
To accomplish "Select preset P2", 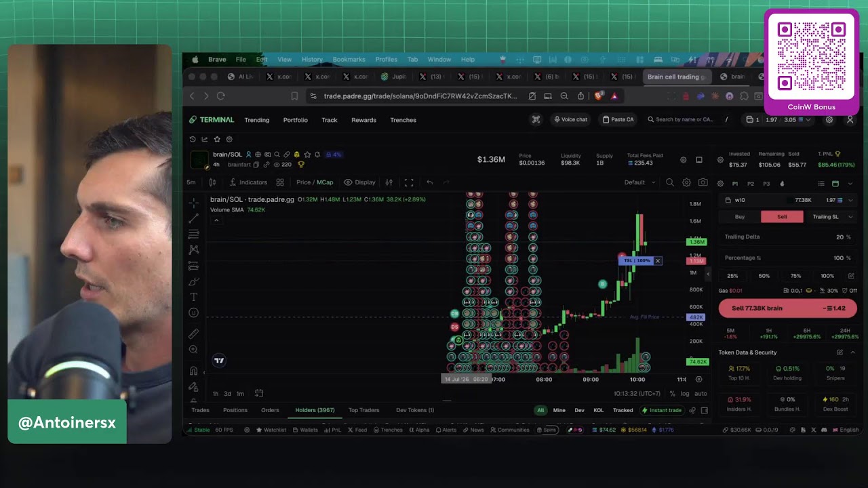I will tap(751, 184).
